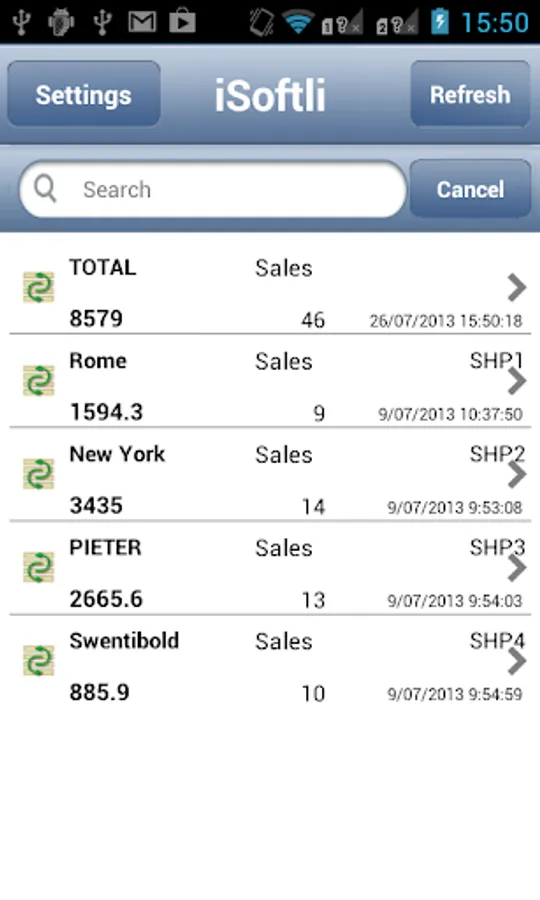
Task: Open the Settings screen
Action: pos(84,94)
